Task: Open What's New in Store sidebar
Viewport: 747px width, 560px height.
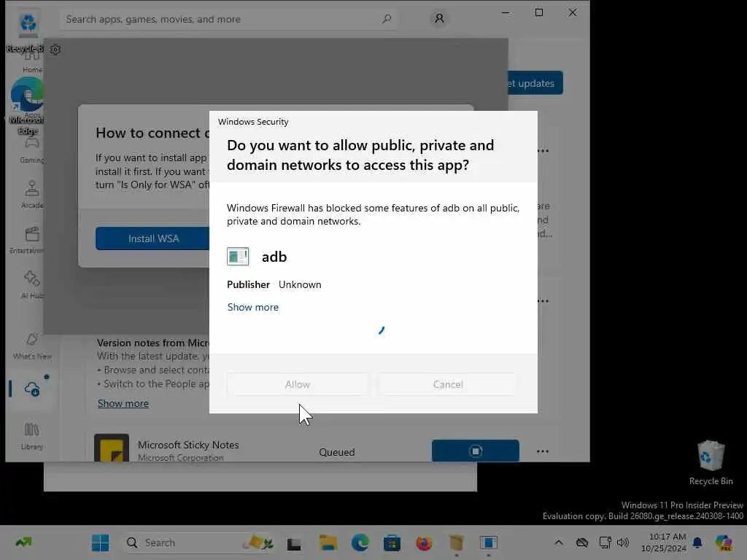Action: click(x=32, y=346)
